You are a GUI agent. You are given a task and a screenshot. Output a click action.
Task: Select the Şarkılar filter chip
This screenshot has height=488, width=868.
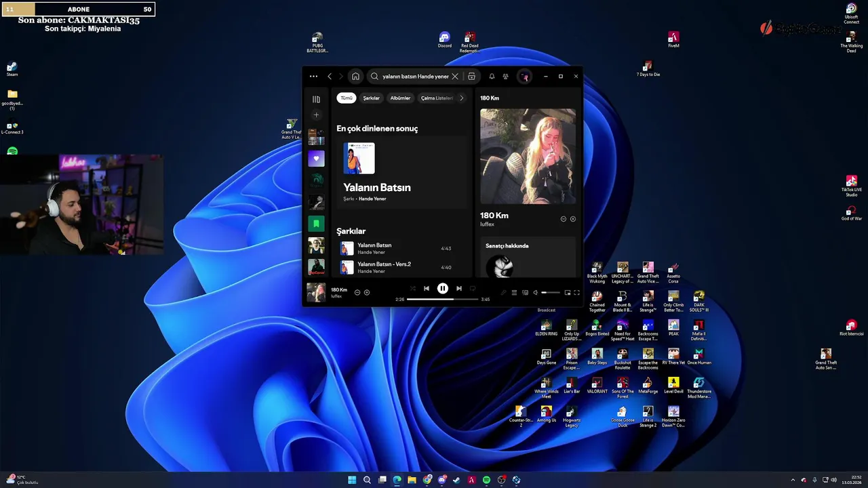(372, 98)
